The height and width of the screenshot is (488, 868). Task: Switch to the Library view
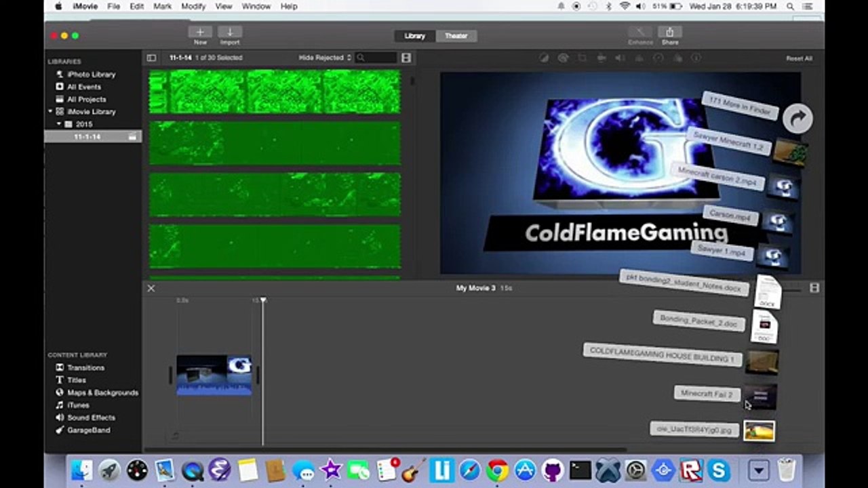[415, 36]
